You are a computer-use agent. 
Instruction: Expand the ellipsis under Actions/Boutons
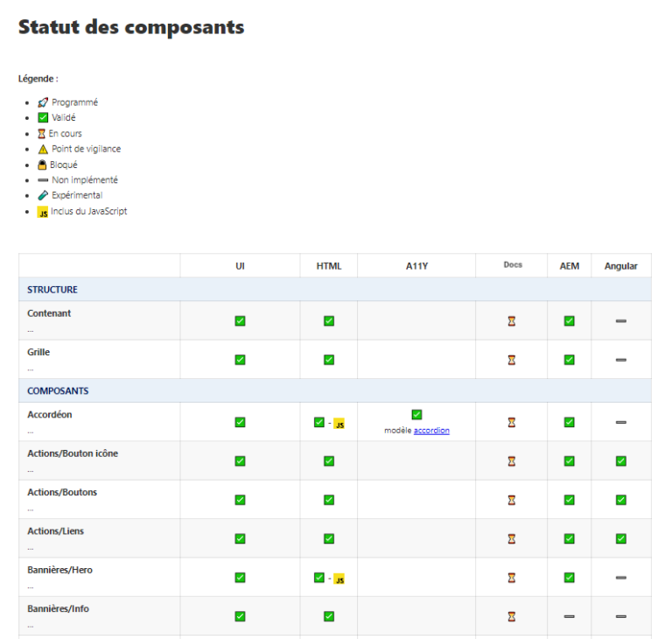[31, 509]
